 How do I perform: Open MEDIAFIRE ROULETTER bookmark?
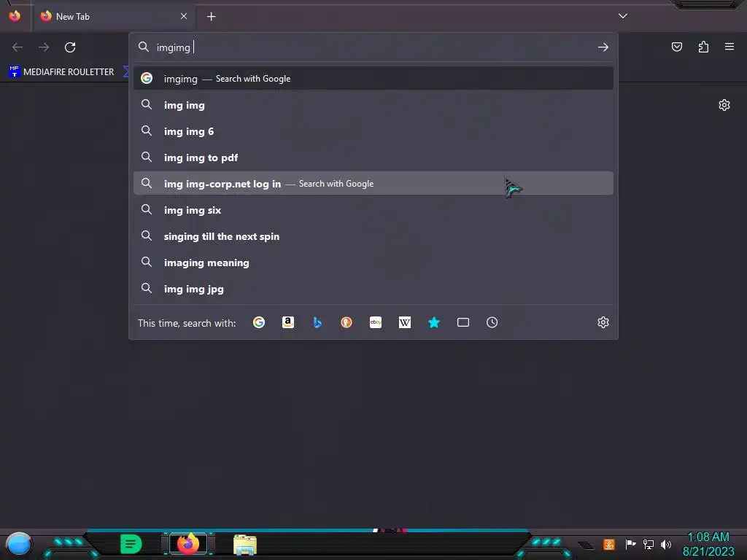[61, 72]
